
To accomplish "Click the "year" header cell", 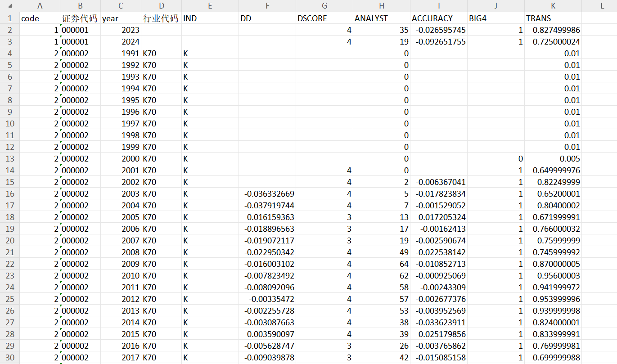I will [121, 18].
